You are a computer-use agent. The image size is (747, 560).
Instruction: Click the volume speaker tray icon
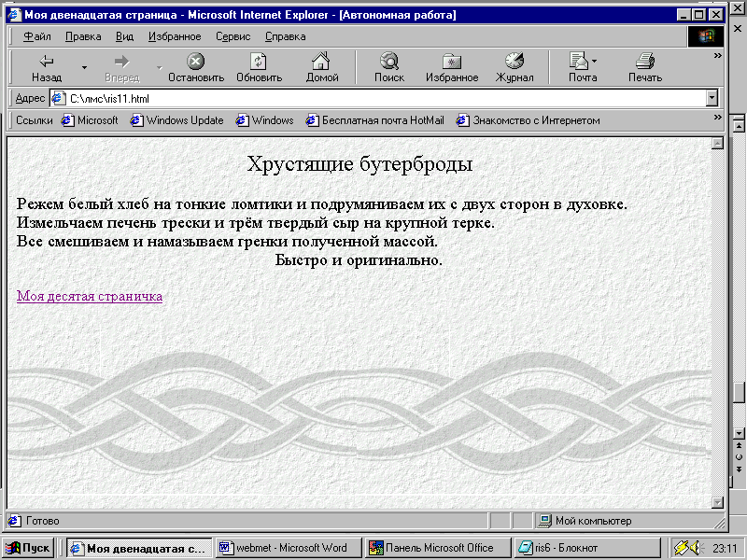coord(698,548)
